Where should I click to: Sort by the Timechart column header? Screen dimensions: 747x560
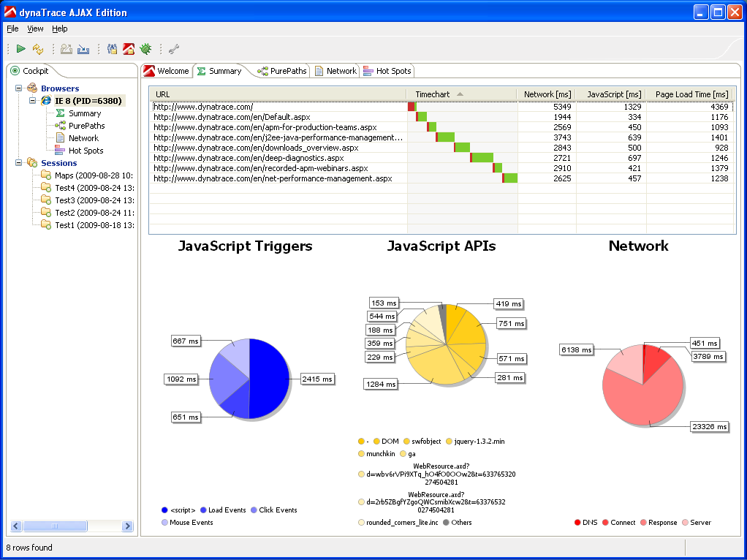[462, 94]
